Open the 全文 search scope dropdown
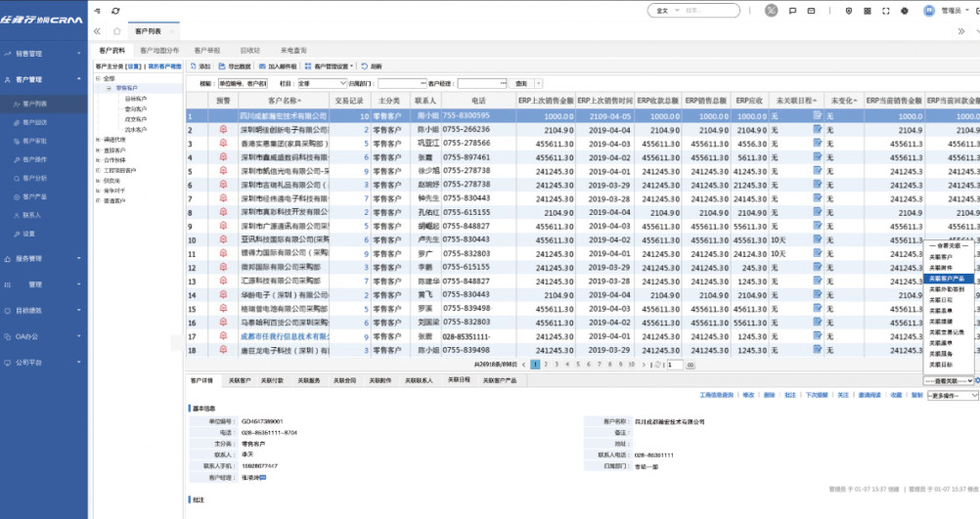This screenshot has width=980, height=519. 667,11
